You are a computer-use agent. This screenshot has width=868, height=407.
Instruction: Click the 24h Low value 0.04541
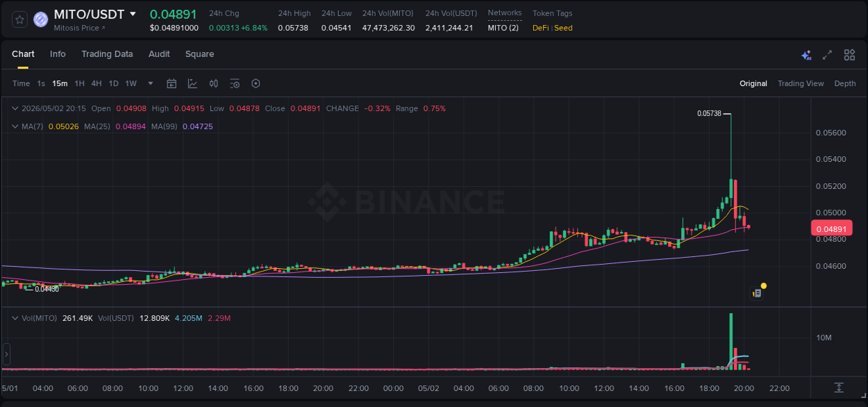[337, 28]
